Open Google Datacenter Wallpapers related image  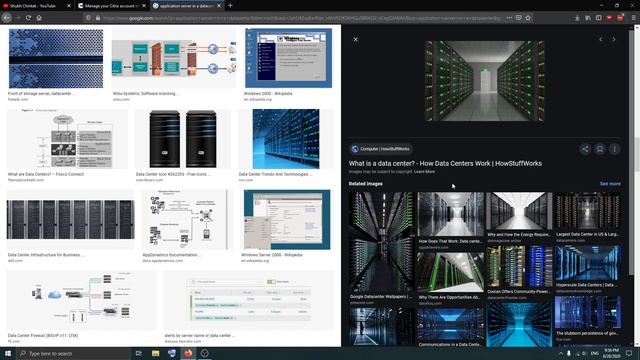tap(381, 242)
